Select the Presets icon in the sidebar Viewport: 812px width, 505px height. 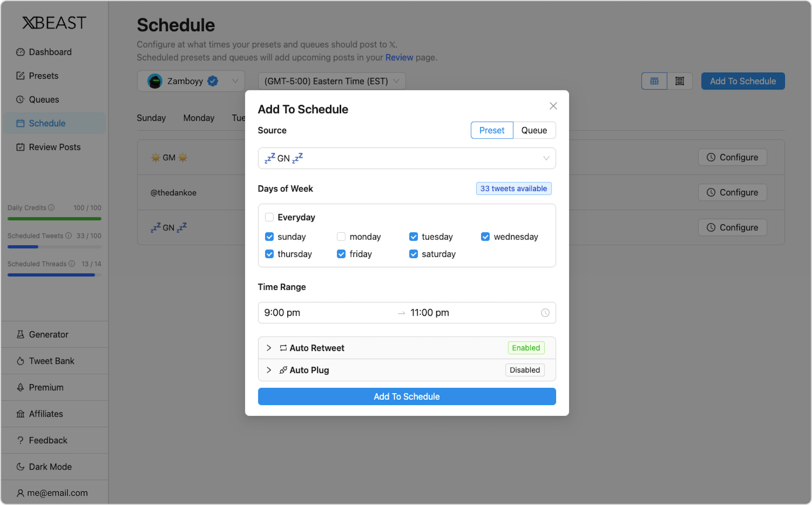tap(20, 75)
